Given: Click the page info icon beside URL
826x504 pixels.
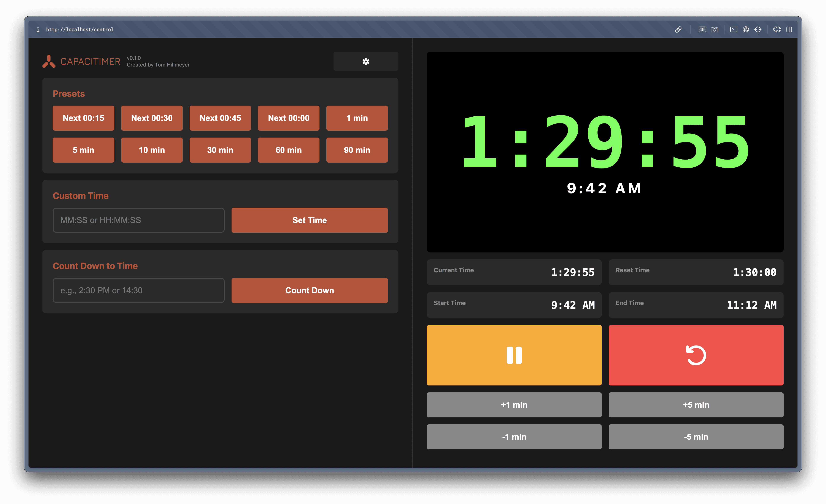Looking at the screenshot, I should point(38,30).
